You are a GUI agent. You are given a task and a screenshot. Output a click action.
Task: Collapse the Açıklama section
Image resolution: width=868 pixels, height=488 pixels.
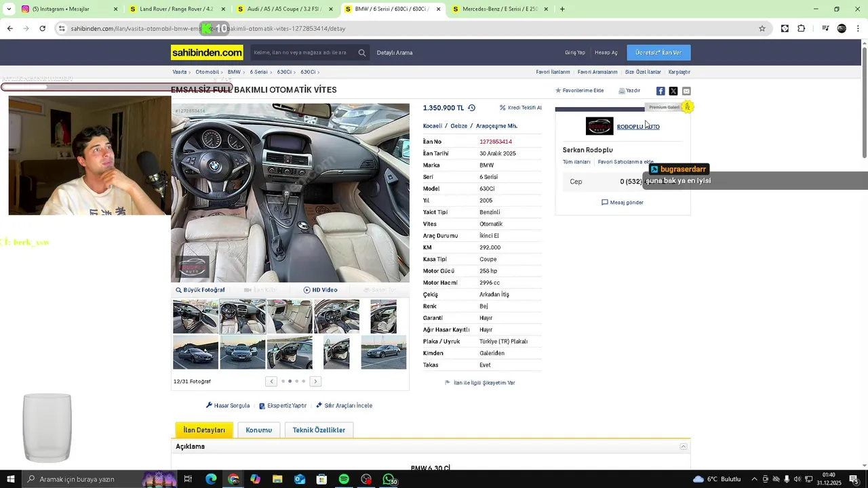coord(684,447)
